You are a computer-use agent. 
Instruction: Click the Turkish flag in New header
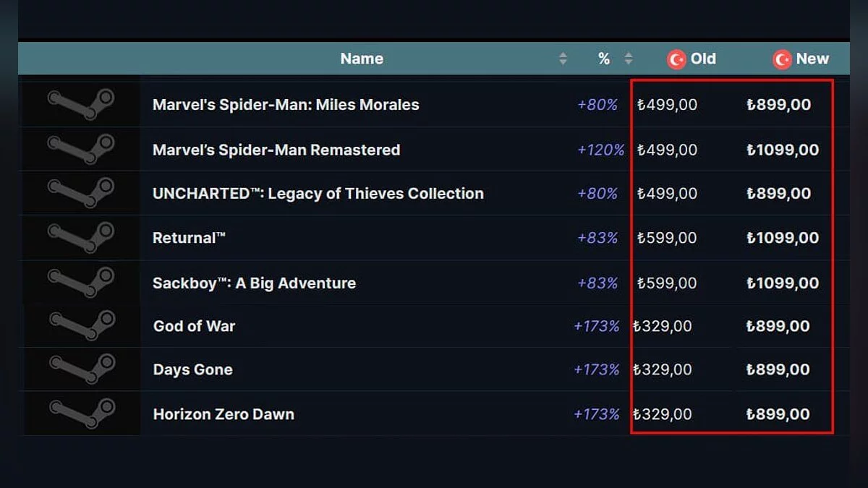pos(782,59)
